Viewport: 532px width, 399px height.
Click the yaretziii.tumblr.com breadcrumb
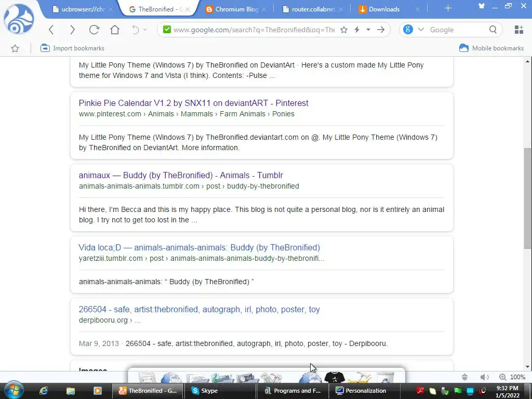[x=202, y=259]
